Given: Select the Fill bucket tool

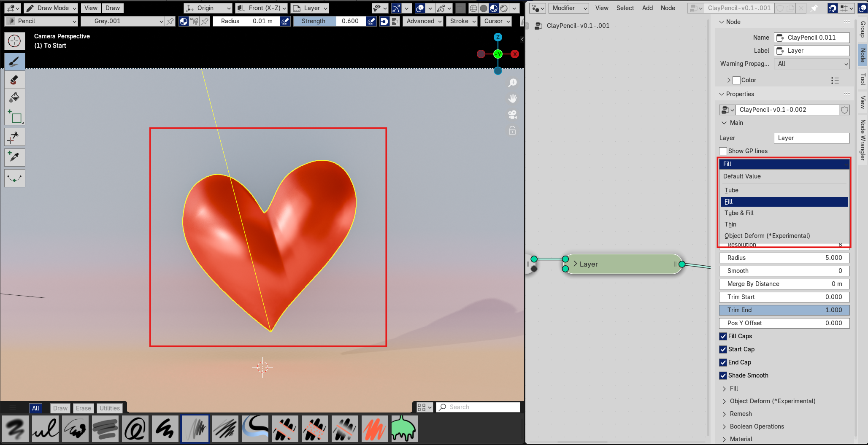Looking at the screenshot, I should pyautogui.click(x=14, y=97).
